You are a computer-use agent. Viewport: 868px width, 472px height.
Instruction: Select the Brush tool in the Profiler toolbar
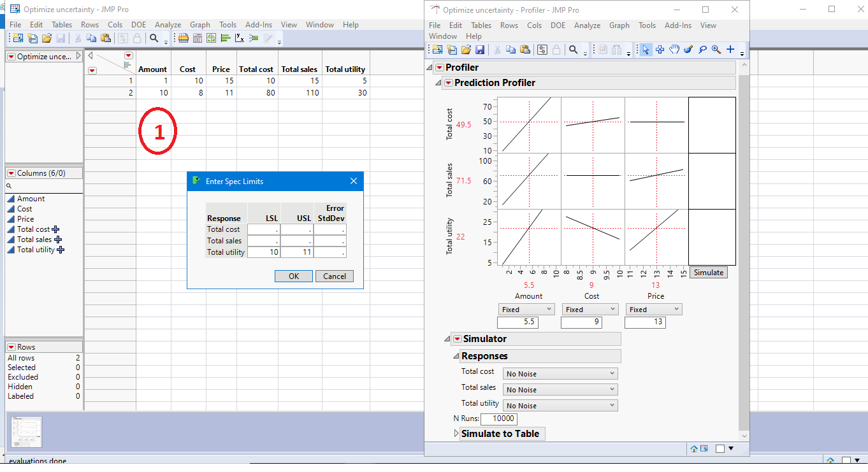[688, 49]
